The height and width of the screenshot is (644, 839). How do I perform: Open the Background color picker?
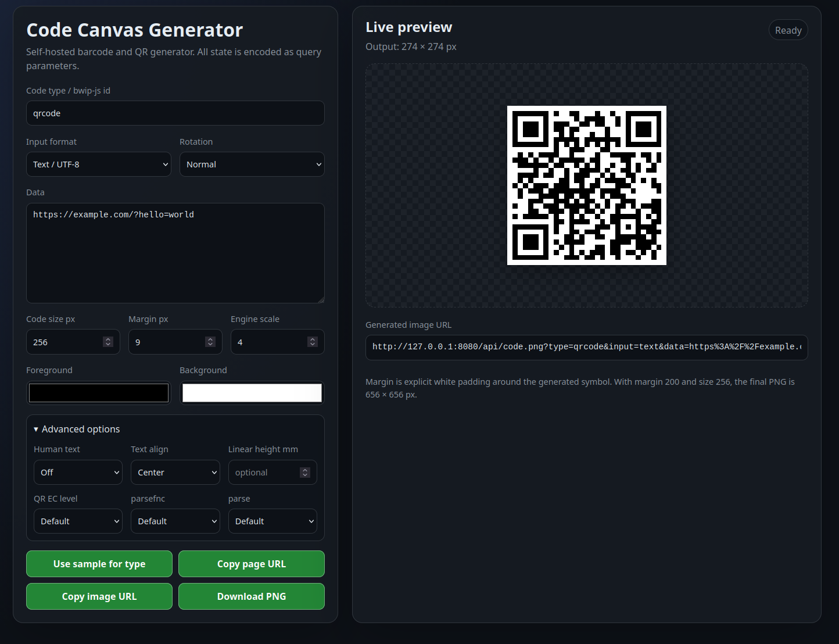pyautogui.click(x=252, y=393)
